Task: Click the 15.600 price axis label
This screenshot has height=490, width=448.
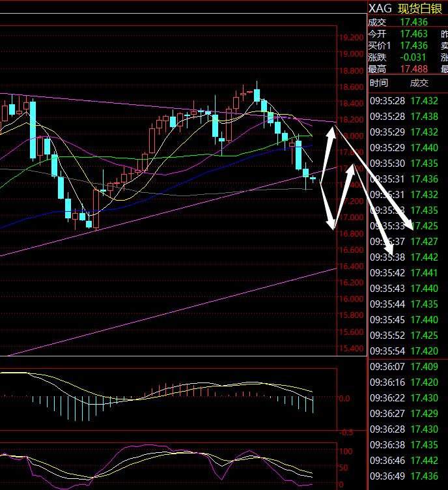Action: click(x=351, y=332)
